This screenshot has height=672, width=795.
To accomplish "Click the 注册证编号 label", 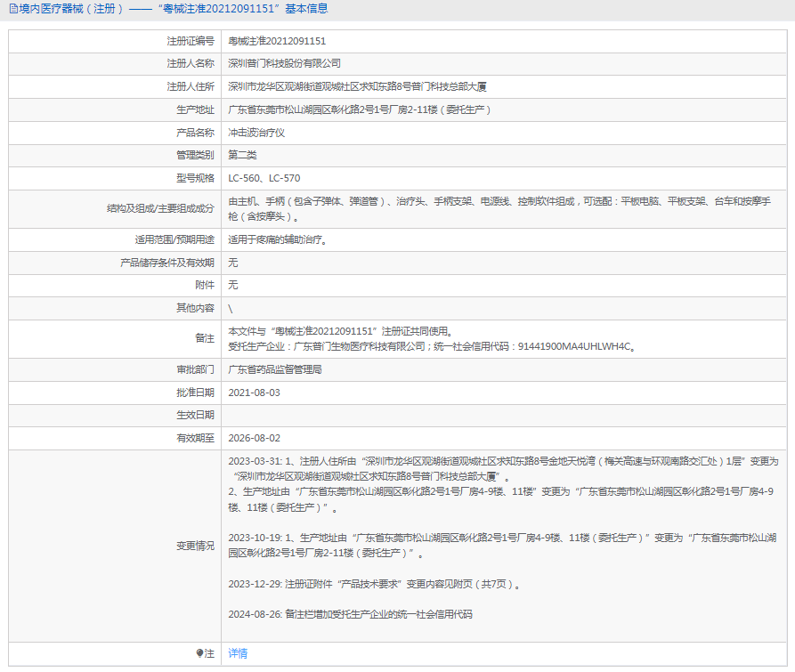I will pyautogui.click(x=191, y=41).
